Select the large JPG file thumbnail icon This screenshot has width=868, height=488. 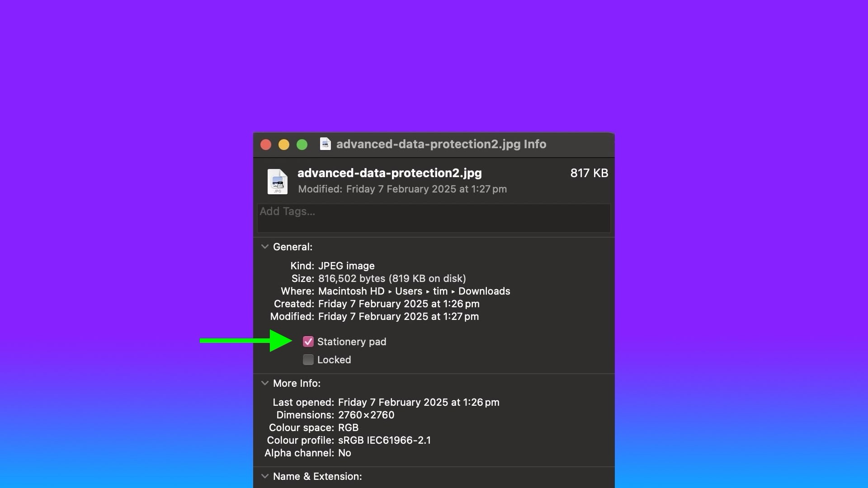coord(277,181)
